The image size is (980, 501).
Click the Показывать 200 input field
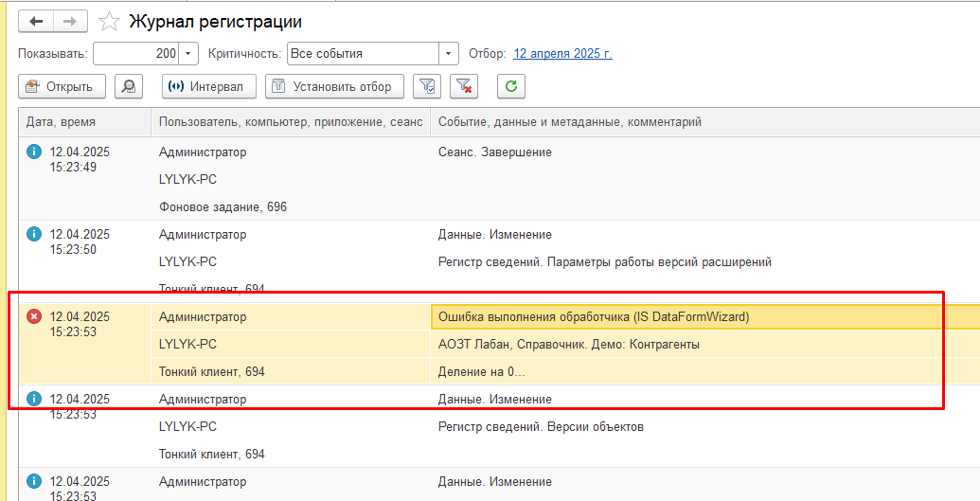[x=136, y=54]
